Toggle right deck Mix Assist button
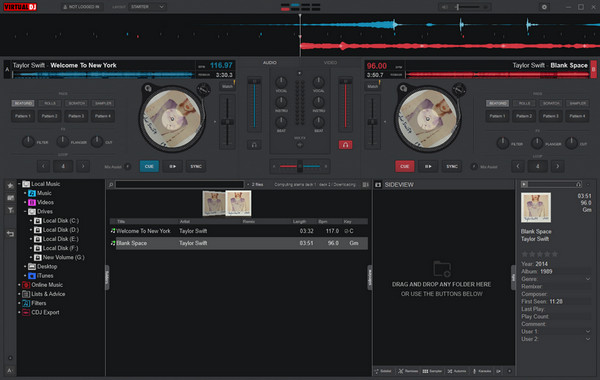 click(474, 166)
